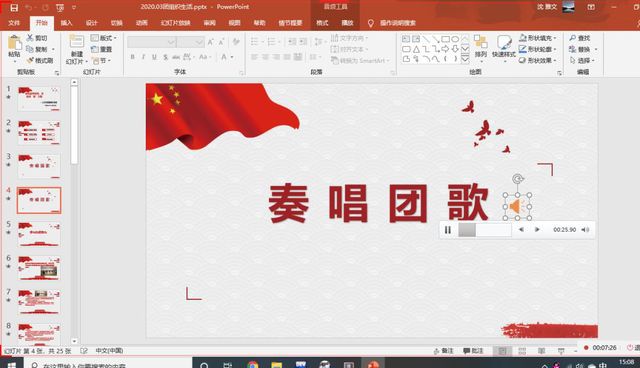Toggle Italic formatting button
The image size is (640, 368).
[143, 57]
